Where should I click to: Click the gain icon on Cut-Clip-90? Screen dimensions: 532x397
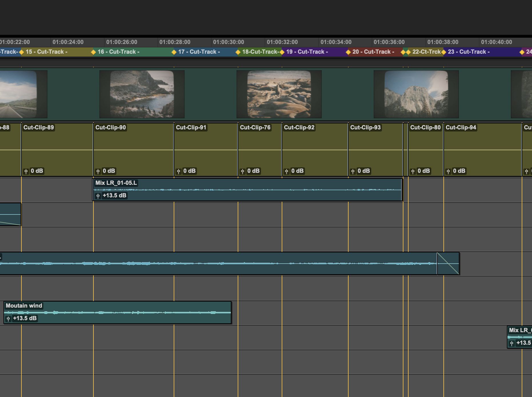tap(98, 171)
